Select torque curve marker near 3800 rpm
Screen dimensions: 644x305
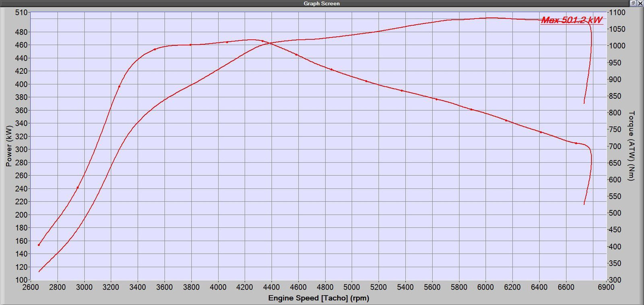click(190, 45)
